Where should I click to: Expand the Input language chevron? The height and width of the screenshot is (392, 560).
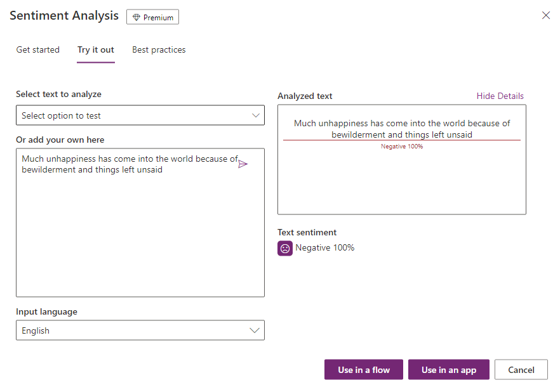255,330
